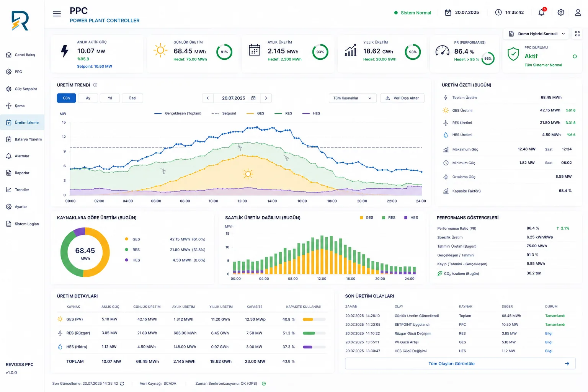Click Veri Dışa Aktar button

click(402, 98)
